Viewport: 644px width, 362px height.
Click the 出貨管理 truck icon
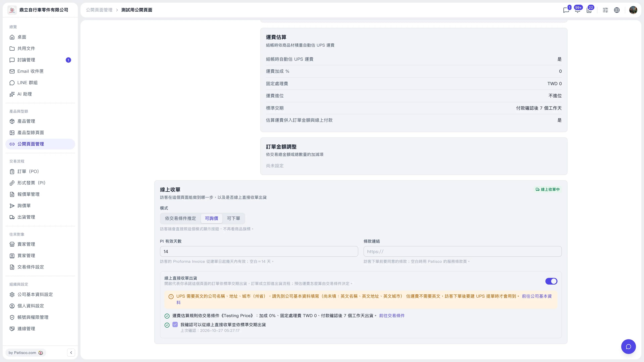12,217
